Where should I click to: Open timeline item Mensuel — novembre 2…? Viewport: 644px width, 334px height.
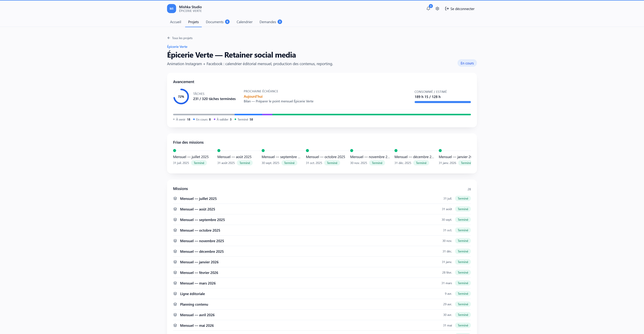[x=370, y=157]
